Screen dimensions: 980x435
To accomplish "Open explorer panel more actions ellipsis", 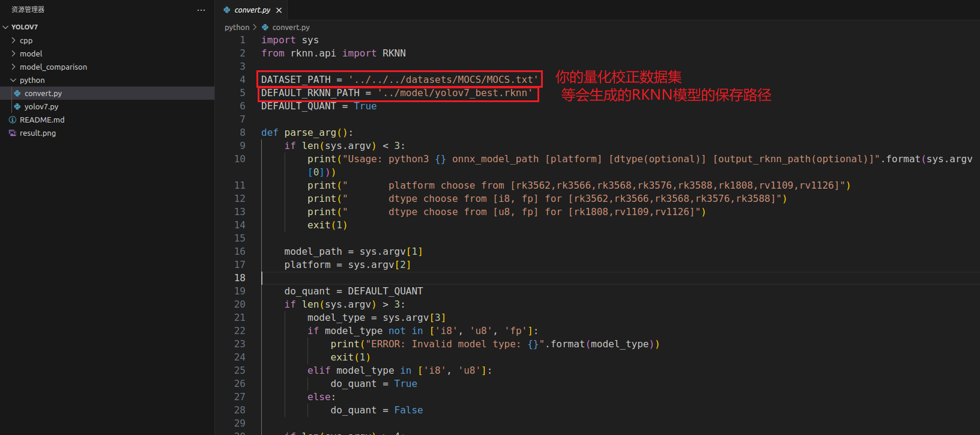I will (201, 10).
